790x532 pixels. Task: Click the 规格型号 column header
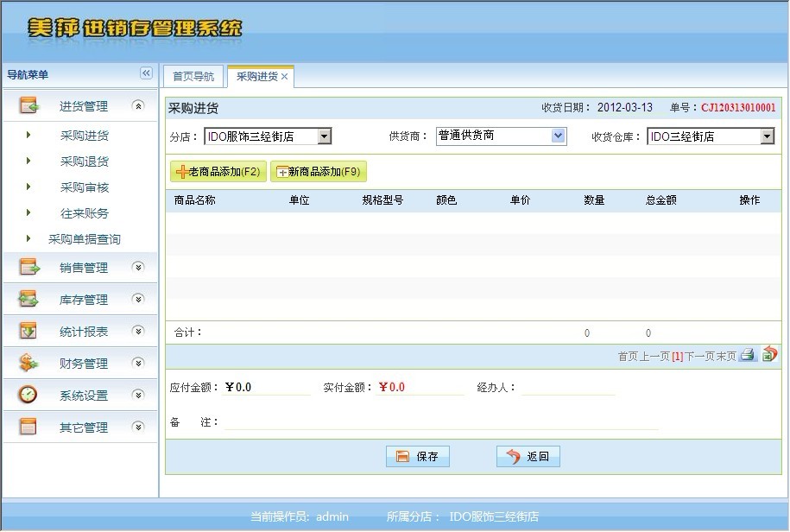[382, 200]
